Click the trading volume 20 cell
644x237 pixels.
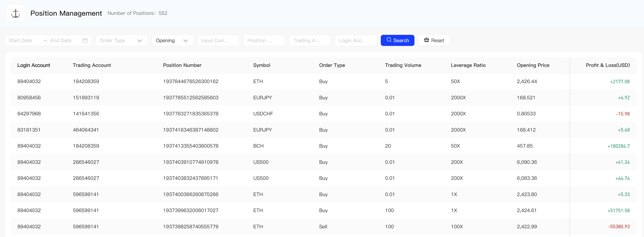coord(388,146)
